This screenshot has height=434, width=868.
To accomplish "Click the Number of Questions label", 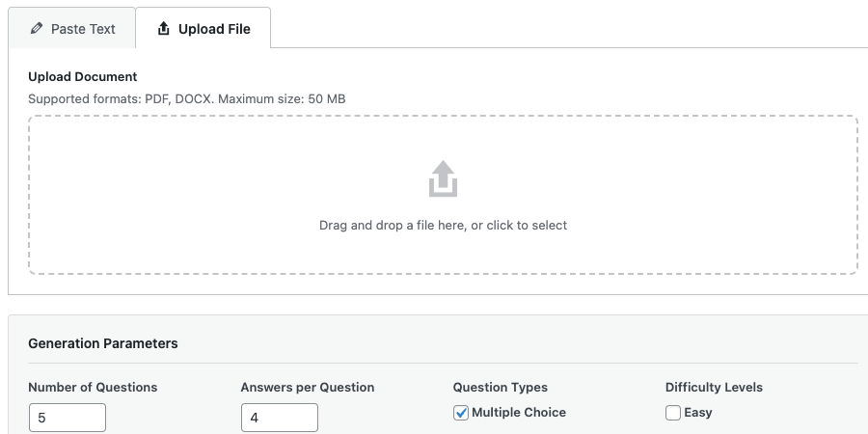I will (93, 388).
